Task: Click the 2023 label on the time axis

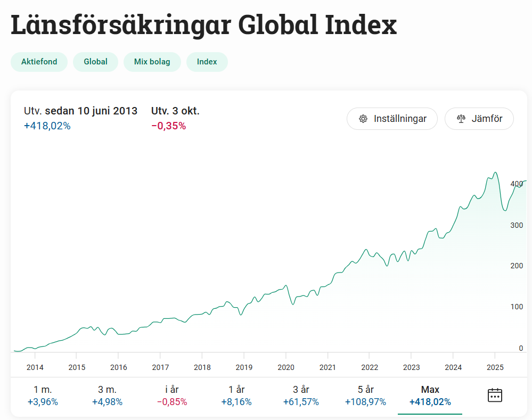Action: (x=411, y=367)
